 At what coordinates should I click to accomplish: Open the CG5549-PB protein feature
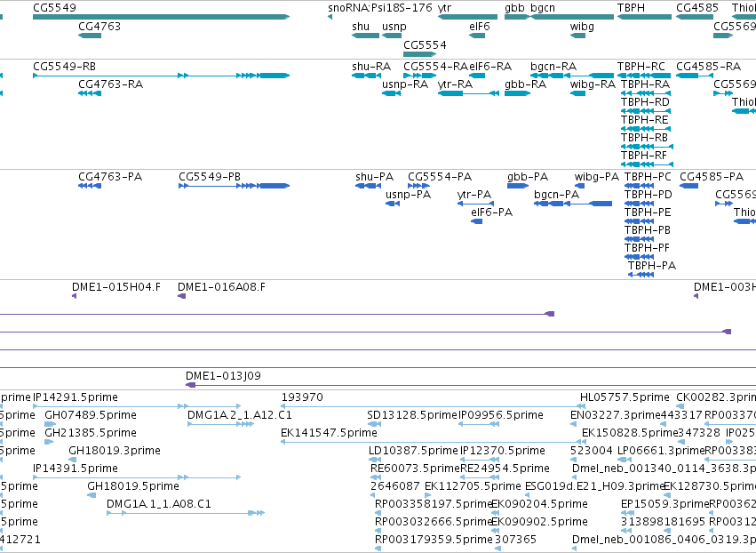(210, 177)
